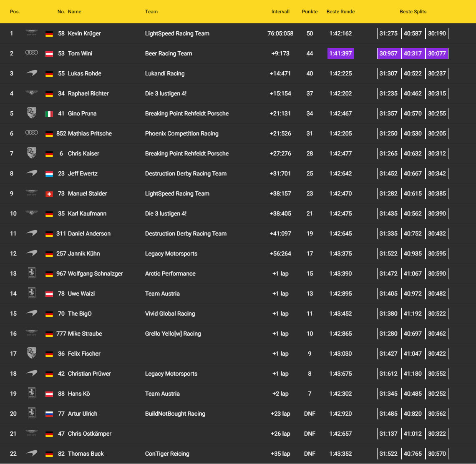Click the Ferrari logo beside Wolfgang Schnalzger
The image size is (476, 464).
coord(31,273)
